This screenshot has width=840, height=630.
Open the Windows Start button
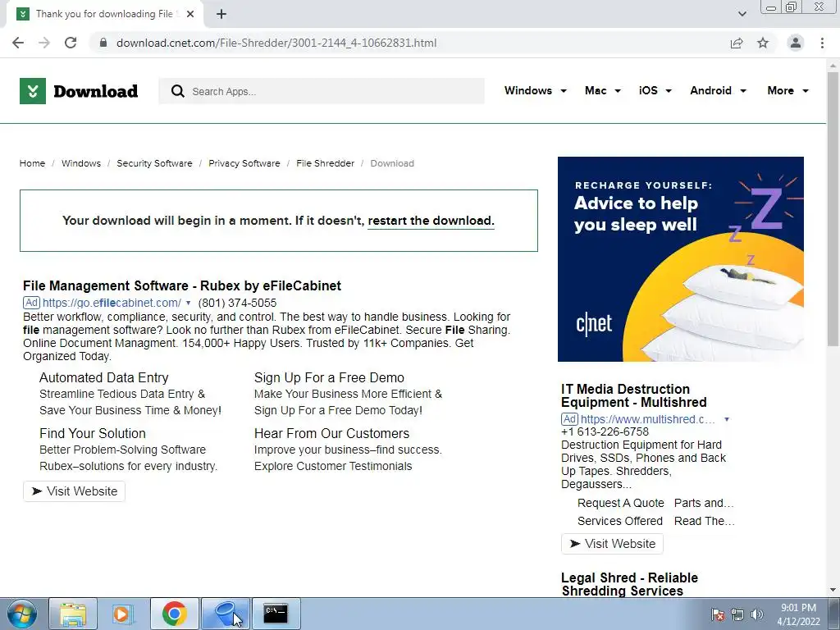coord(21,614)
